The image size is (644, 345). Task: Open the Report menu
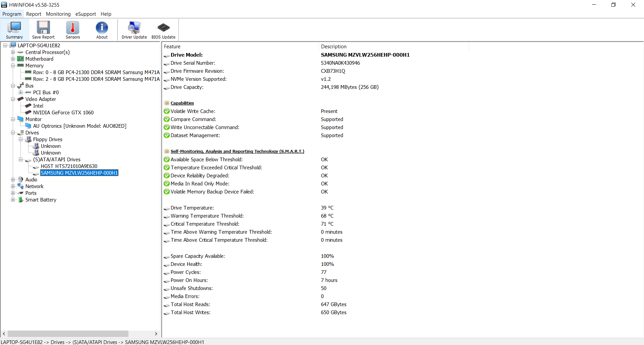click(34, 14)
